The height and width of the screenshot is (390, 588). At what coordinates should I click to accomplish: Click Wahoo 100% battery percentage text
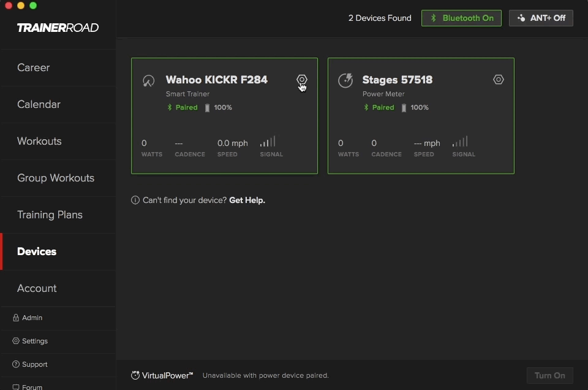(x=223, y=107)
